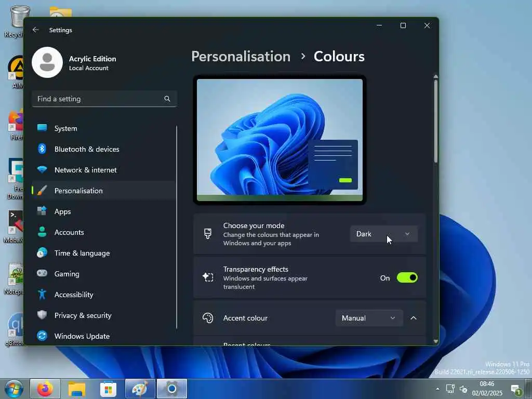Open Microsoft Store from the taskbar
This screenshot has width=532, height=399.
coord(108,389)
